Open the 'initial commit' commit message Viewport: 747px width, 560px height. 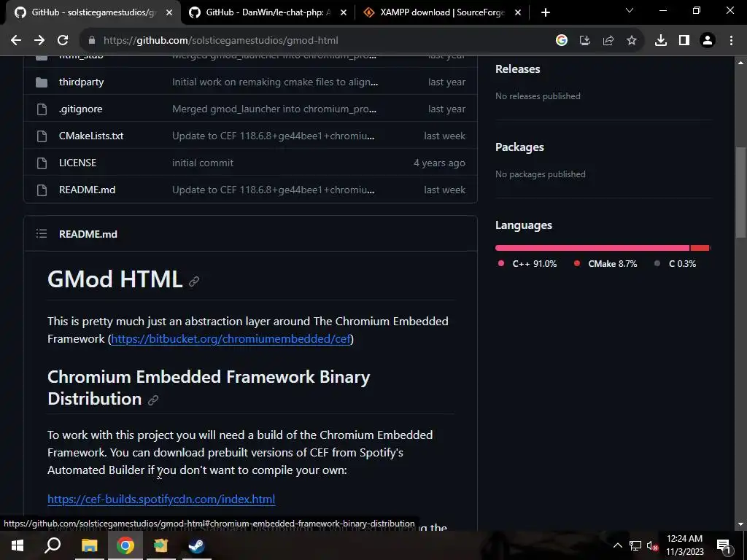(203, 163)
